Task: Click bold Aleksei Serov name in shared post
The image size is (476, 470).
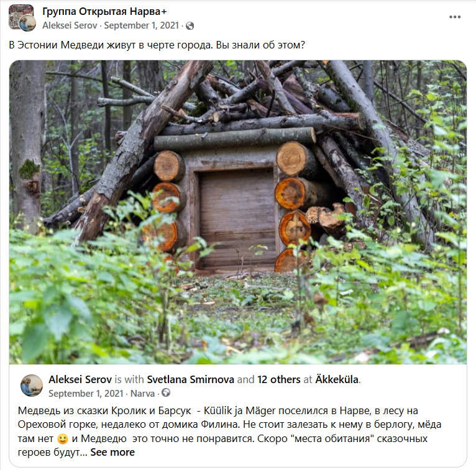Action: 80,379
